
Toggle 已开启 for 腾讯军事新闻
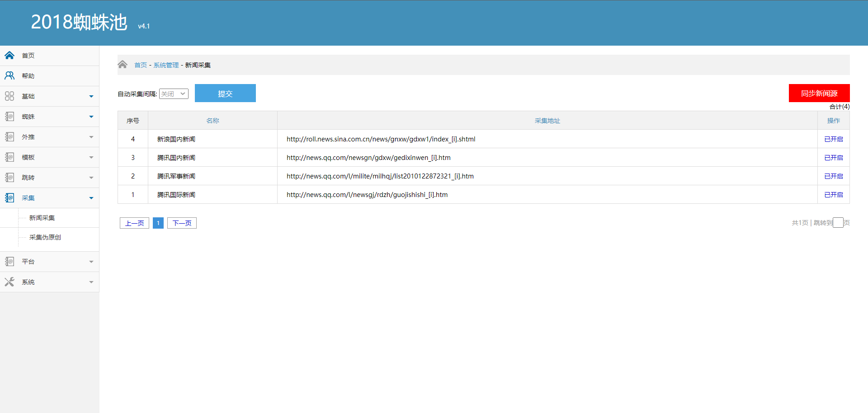click(x=834, y=176)
